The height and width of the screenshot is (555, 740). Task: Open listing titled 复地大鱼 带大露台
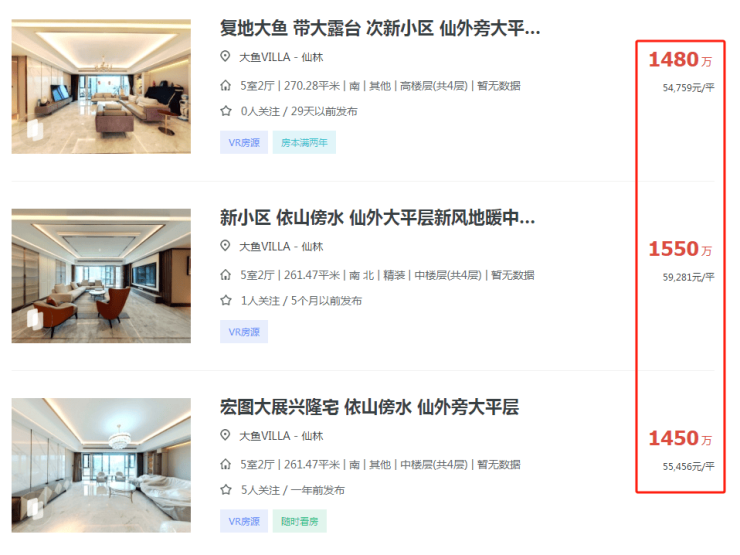tap(380, 28)
